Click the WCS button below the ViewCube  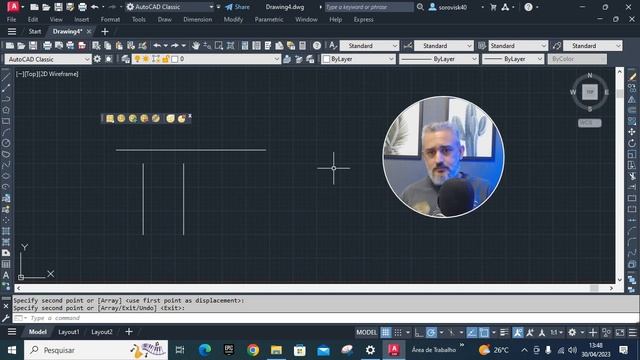pos(589,123)
